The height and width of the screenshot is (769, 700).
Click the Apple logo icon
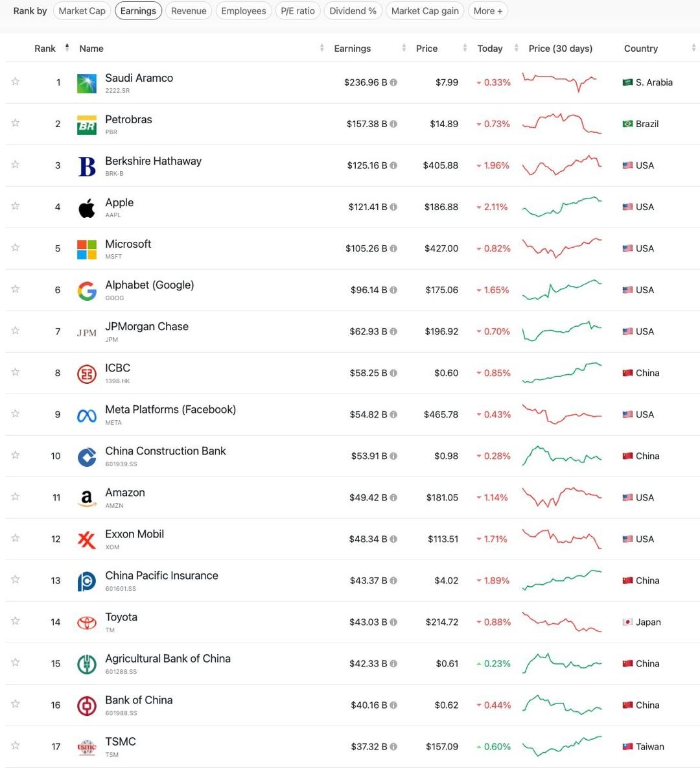click(87, 208)
